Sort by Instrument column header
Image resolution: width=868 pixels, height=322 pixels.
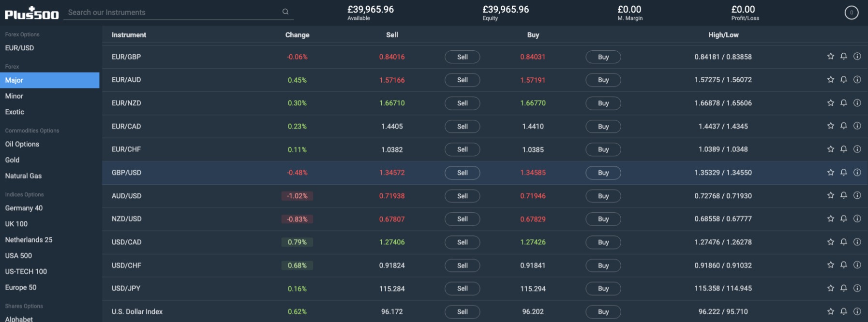[x=129, y=35]
